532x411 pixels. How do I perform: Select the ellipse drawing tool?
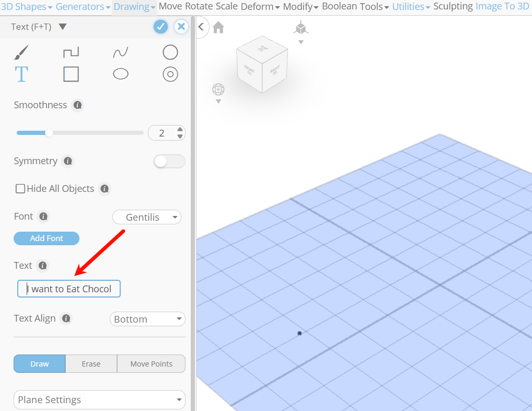120,74
